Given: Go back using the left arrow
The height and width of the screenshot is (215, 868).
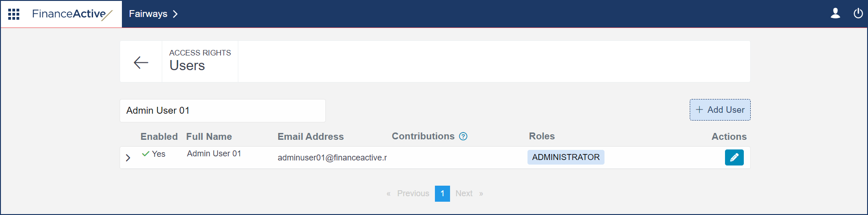Looking at the screenshot, I should 141,62.
